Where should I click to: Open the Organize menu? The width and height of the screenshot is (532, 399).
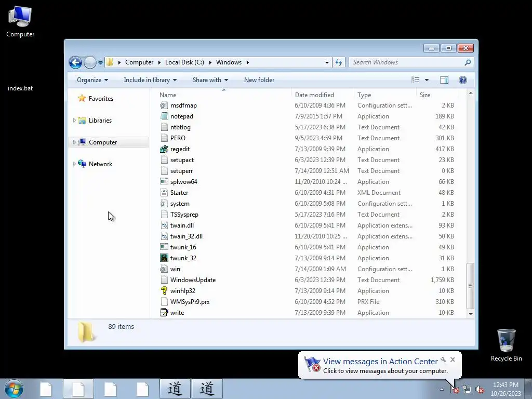[92, 80]
